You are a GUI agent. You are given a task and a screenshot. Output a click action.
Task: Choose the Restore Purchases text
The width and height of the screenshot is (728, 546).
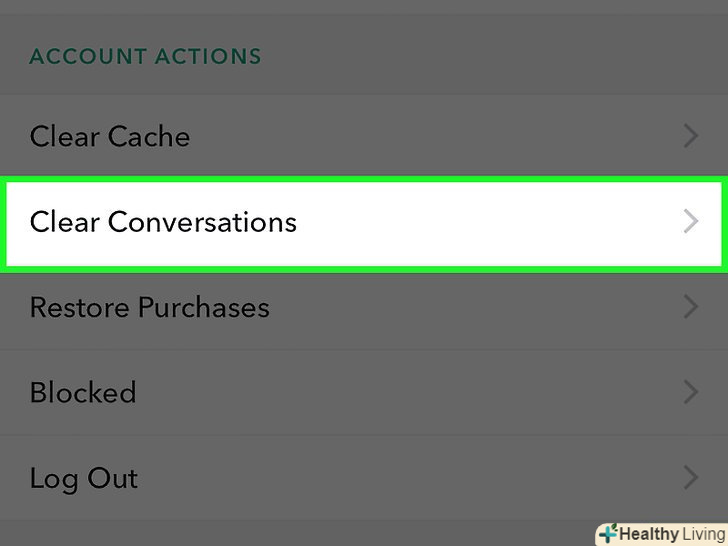click(150, 307)
